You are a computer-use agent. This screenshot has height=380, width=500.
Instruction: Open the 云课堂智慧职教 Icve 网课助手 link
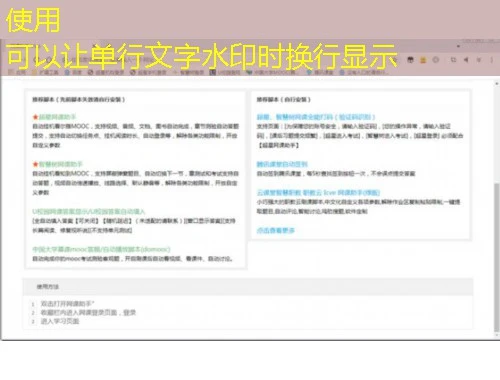(x=318, y=192)
